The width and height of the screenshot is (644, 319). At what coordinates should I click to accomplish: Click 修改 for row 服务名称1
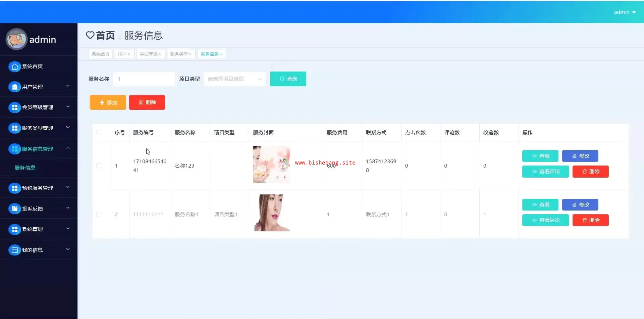pos(580,205)
